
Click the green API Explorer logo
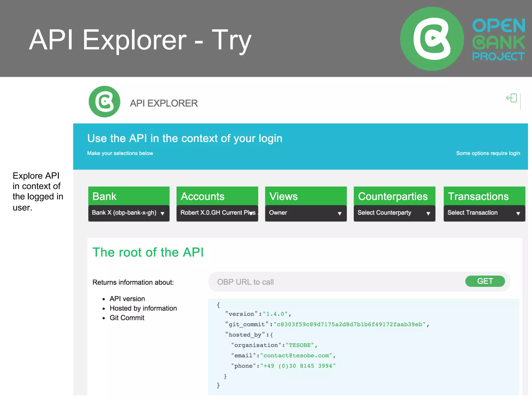pyautogui.click(x=104, y=102)
